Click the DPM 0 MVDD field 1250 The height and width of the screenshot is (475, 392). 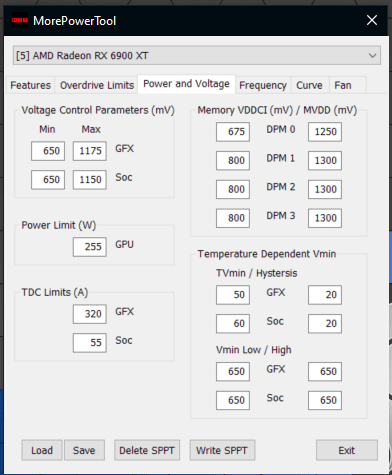(325, 132)
